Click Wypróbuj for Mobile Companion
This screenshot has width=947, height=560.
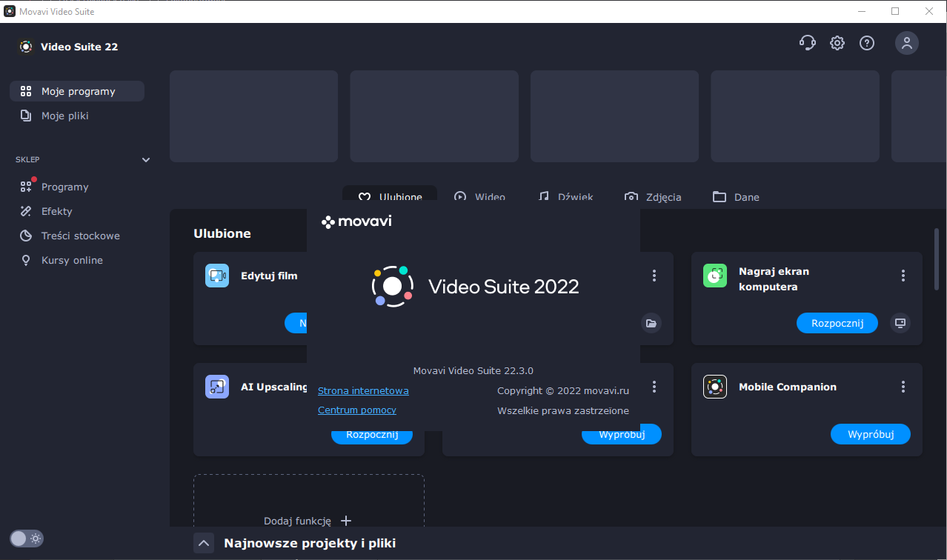(x=871, y=434)
